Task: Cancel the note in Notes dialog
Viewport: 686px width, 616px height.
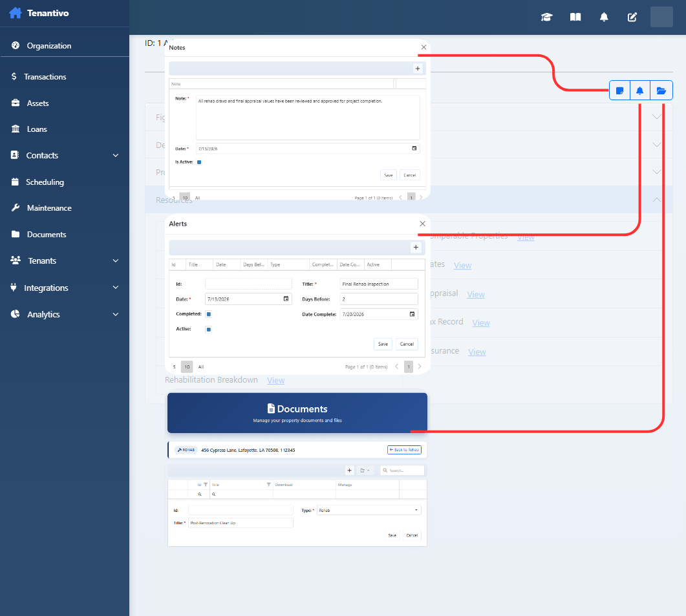Action: coord(409,175)
